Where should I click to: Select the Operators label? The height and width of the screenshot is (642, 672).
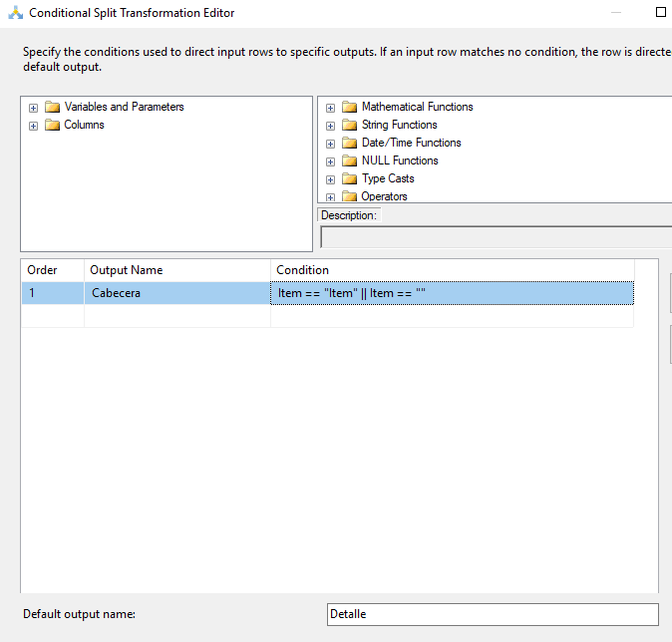point(384,196)
